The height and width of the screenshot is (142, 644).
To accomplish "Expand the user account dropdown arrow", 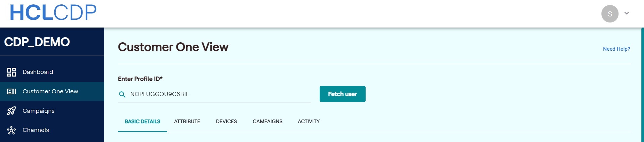I will coord(626,13).
